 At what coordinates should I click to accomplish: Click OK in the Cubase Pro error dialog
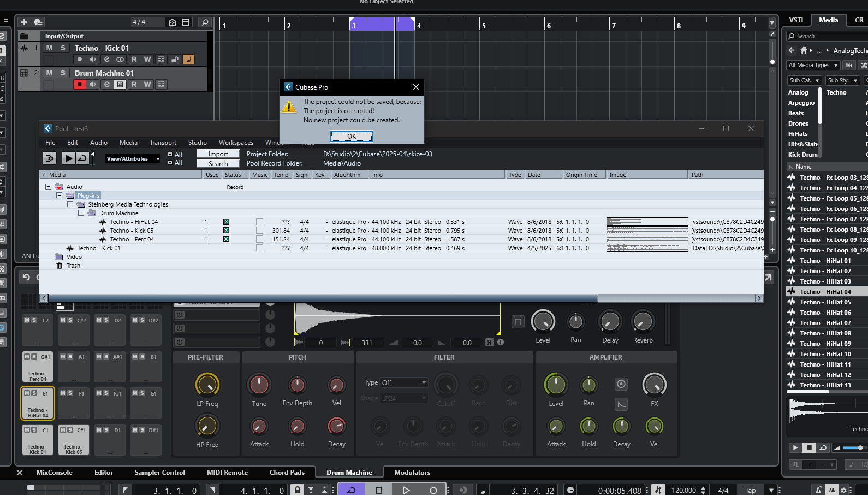coord(351,137)
